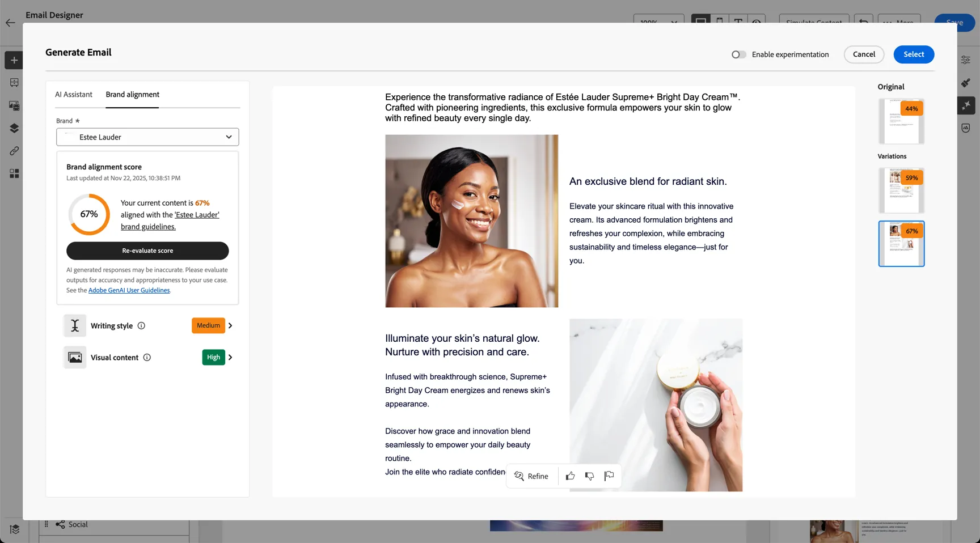Open the AI assistant sparkle icon on right rail
980x543 pixels.
[x=966, y=105]
